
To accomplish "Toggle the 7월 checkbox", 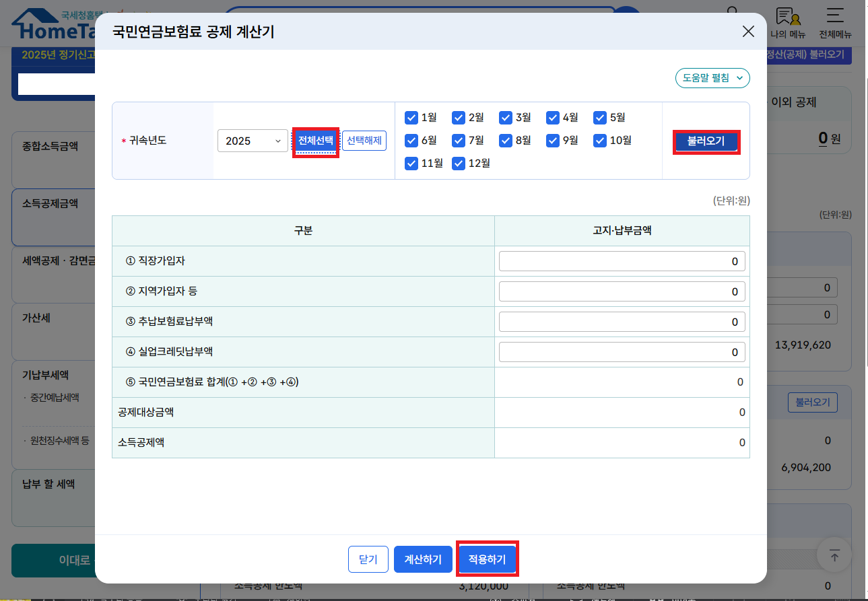I will coord(459,141).
